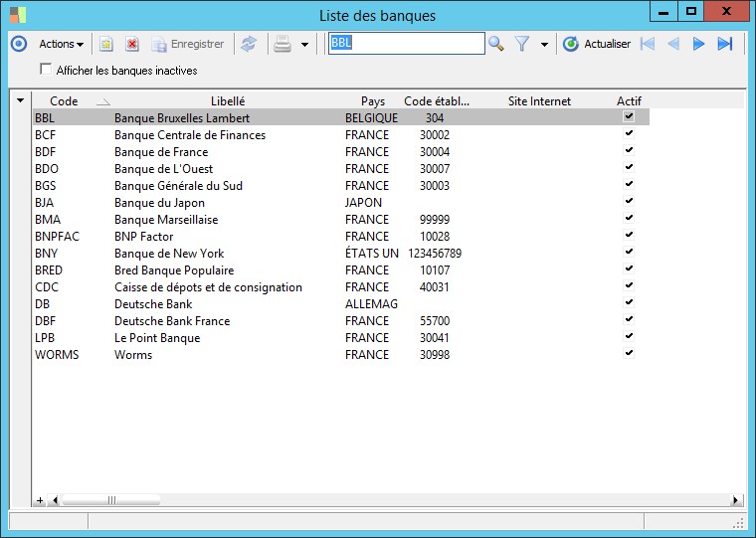Enable 'Afficher les banques inactives' checkbox
Screen dimensions: 756x538
click(46, 70)
